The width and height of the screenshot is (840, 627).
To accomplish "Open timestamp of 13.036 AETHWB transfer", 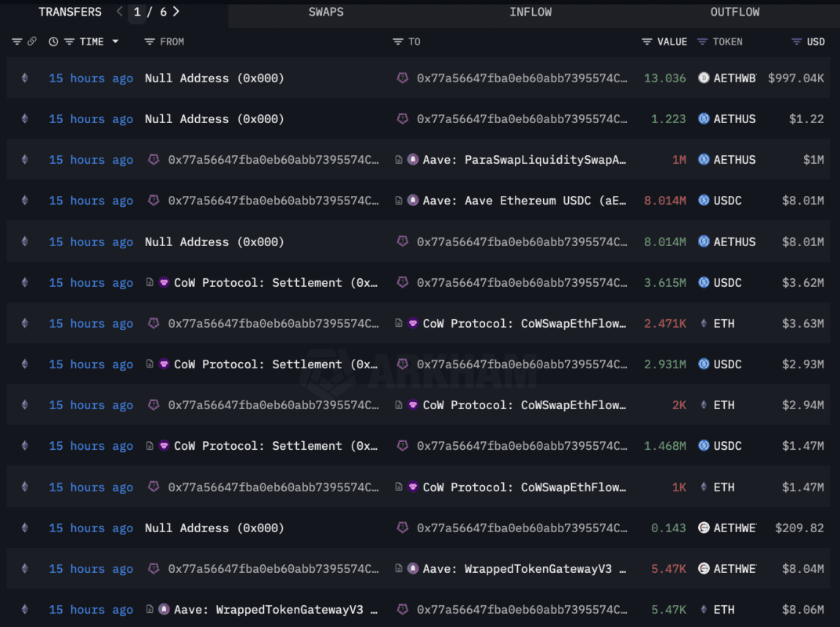I will pyautogui.click(x=91, y=78).
